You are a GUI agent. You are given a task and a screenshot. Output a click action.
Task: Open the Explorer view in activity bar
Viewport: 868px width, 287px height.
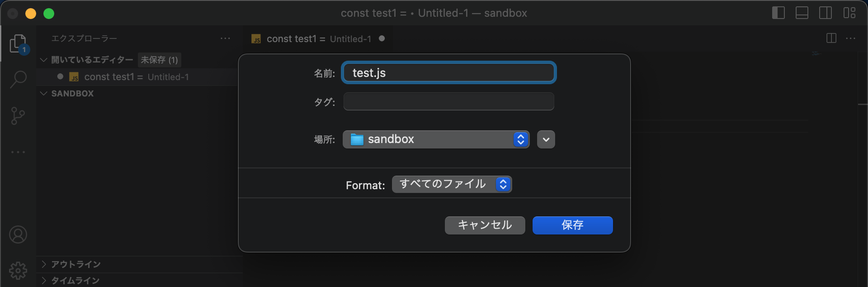(x=18, y=44)
